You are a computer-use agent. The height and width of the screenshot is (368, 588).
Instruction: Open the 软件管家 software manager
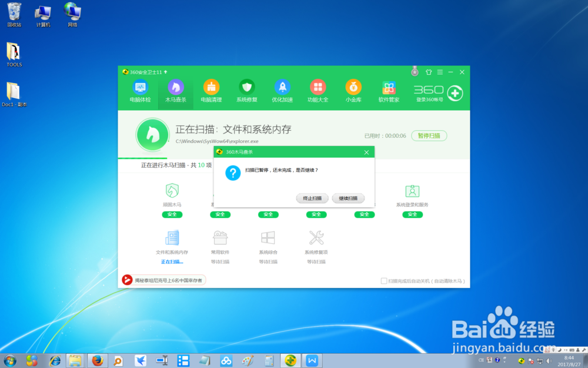click(389, 91)
